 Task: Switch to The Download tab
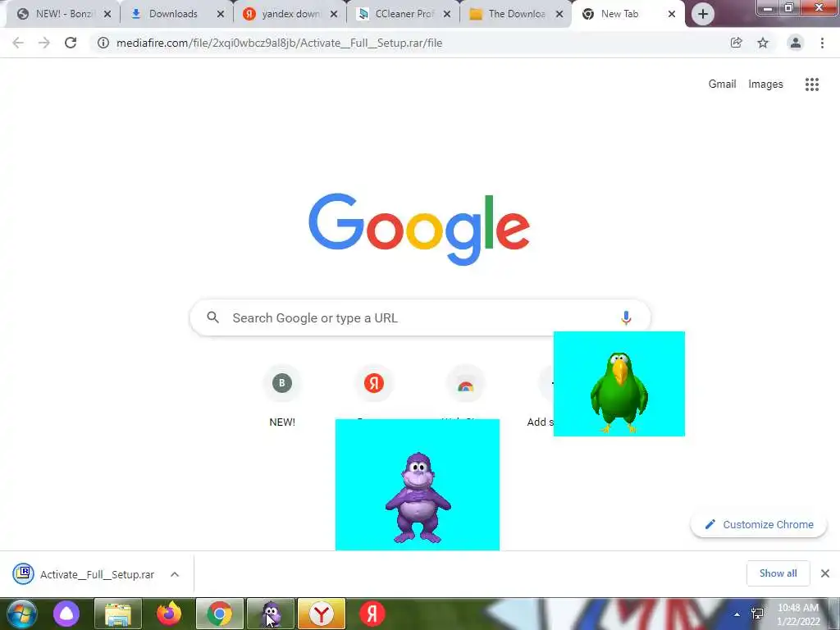[x=517, y=14]
